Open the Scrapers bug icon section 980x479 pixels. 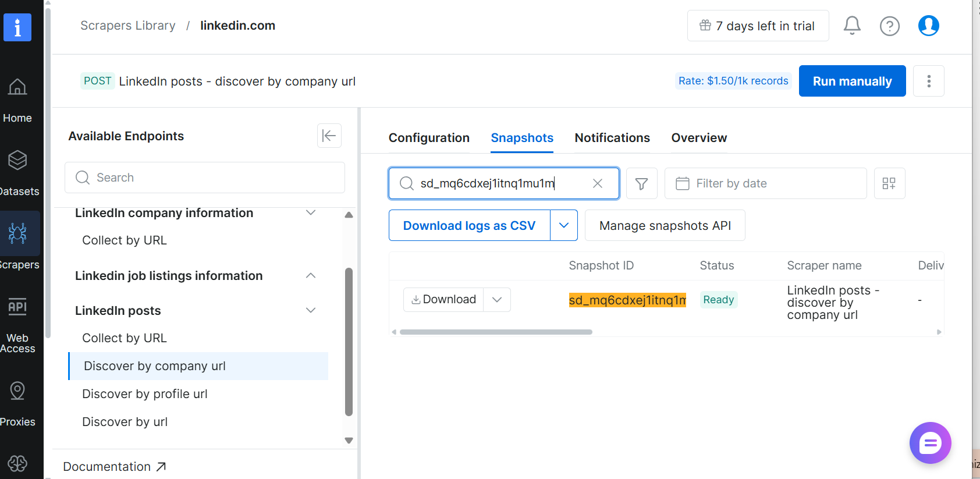point(18,233)
